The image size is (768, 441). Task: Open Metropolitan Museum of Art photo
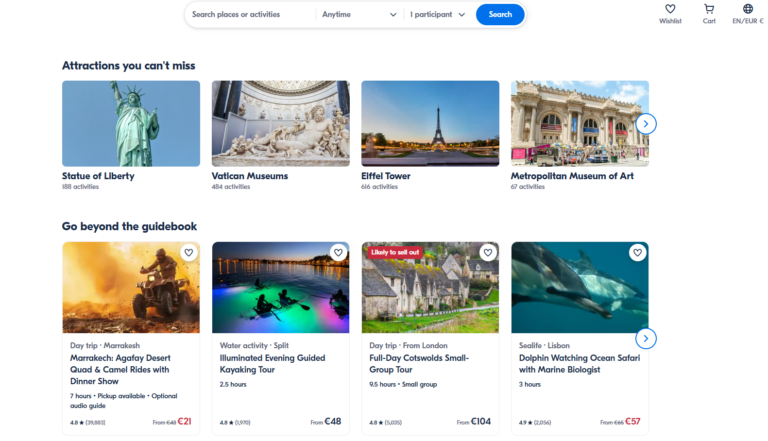[580, 123]
